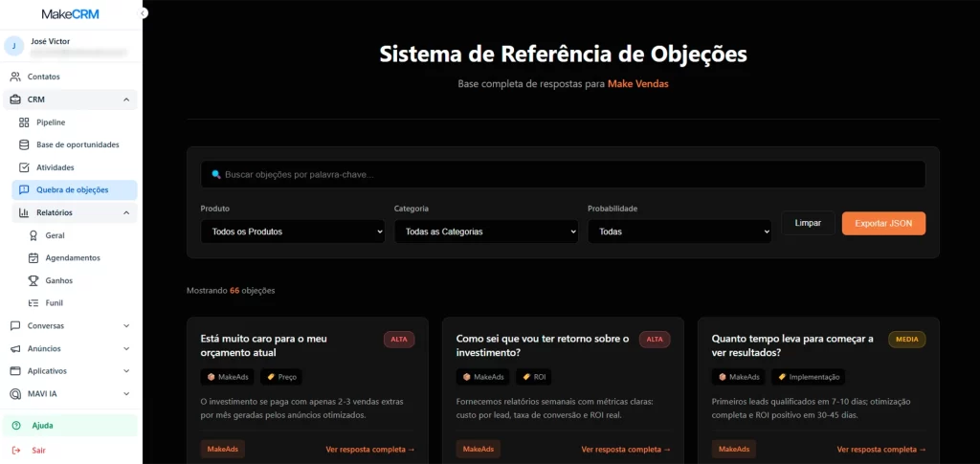Screen dimensions: 980x464
Task: Click the Agendamentos calendar icon
Action: point(33,257)
